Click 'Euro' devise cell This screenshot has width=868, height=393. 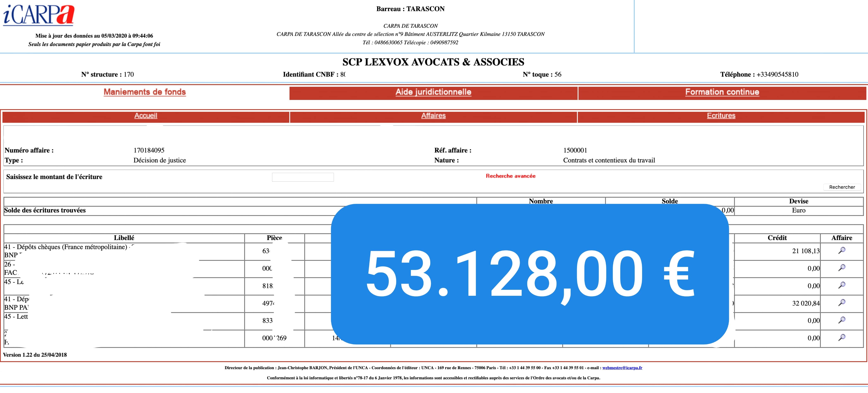tap(799, 211)
